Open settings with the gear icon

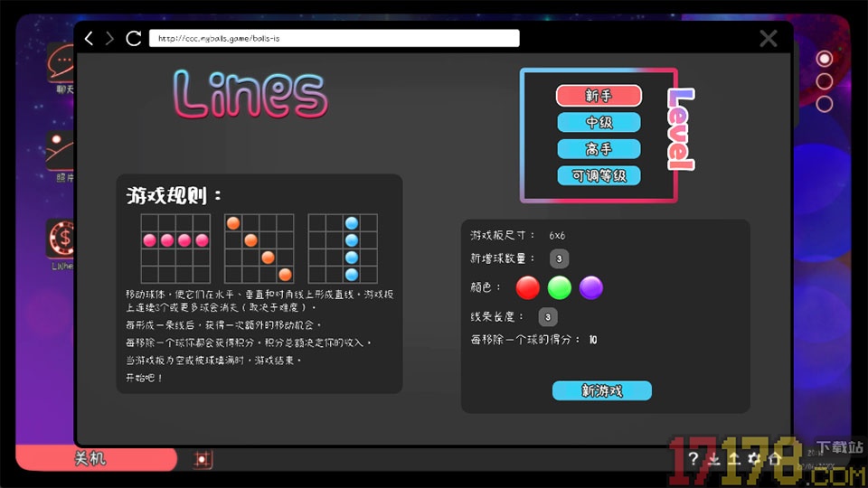coord(754,458)
